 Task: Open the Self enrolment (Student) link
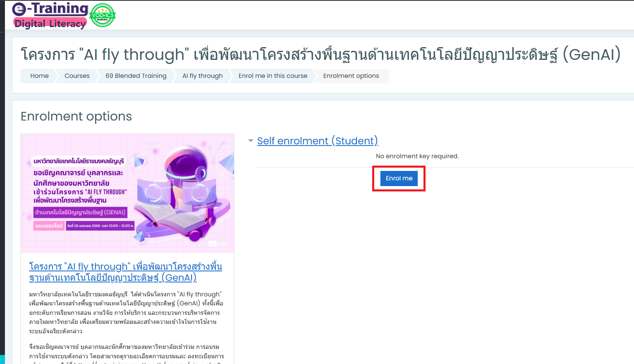tap(317, 141)
